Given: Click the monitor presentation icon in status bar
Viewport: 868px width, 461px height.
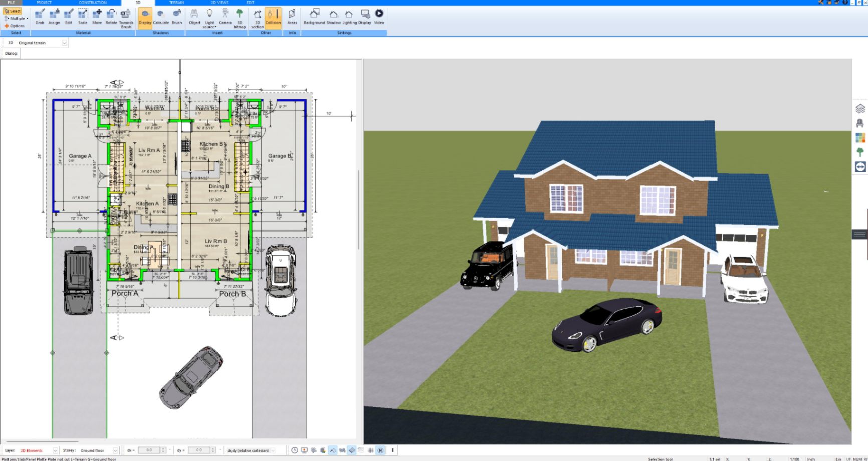Looking at the screenshot, I should [x=304, y=450].
